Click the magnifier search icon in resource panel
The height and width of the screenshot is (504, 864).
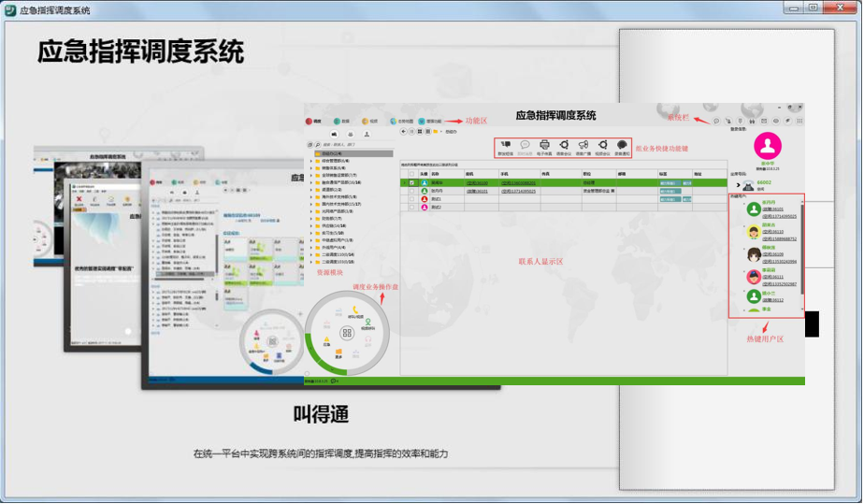[317, 144]
